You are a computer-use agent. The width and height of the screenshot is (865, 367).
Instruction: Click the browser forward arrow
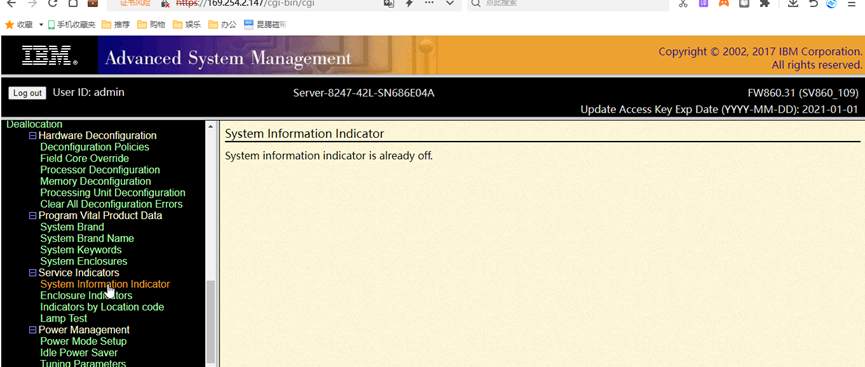32,3
